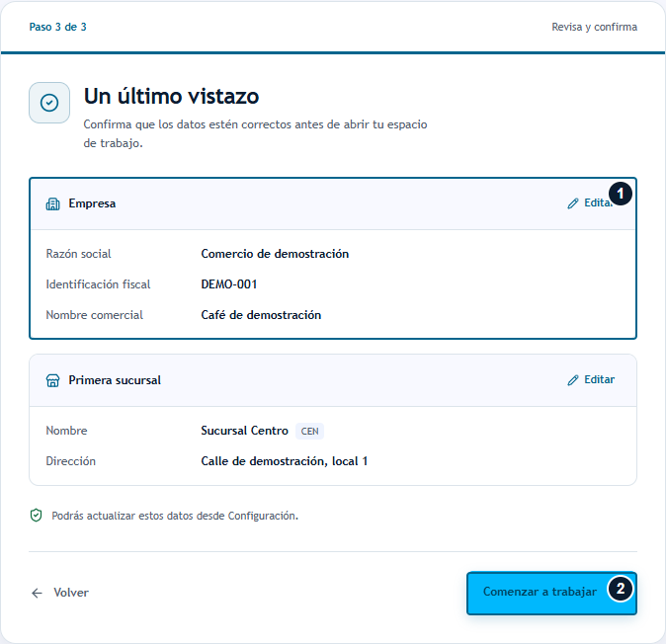Click the Primera sucursal card title
This screenshot has height=644, width=666.
[x=115, y=380]
